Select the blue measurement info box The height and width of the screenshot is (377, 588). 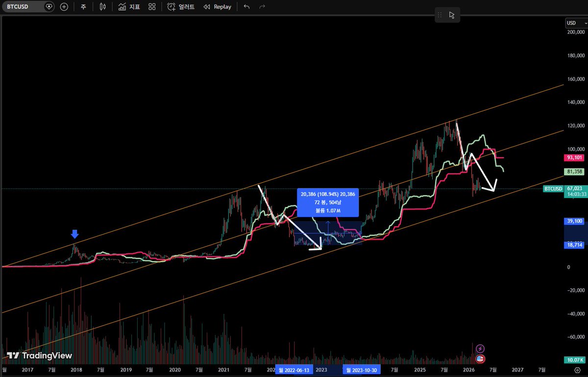328,202
